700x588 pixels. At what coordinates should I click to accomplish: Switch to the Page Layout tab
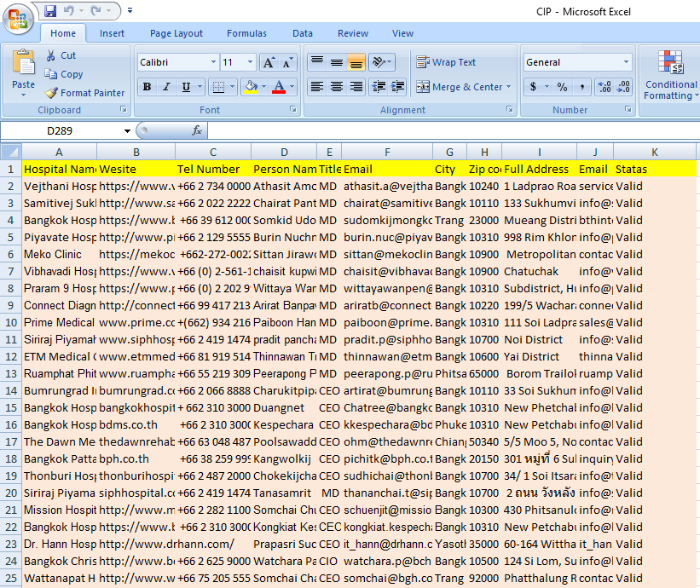coord(176,33)
